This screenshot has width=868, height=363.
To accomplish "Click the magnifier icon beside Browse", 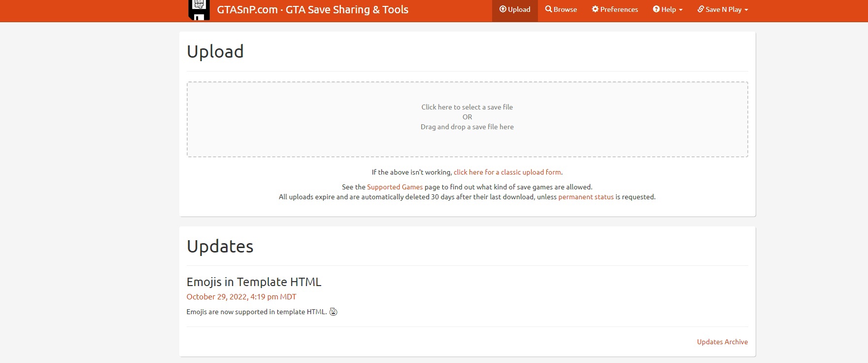I will 548,9.
